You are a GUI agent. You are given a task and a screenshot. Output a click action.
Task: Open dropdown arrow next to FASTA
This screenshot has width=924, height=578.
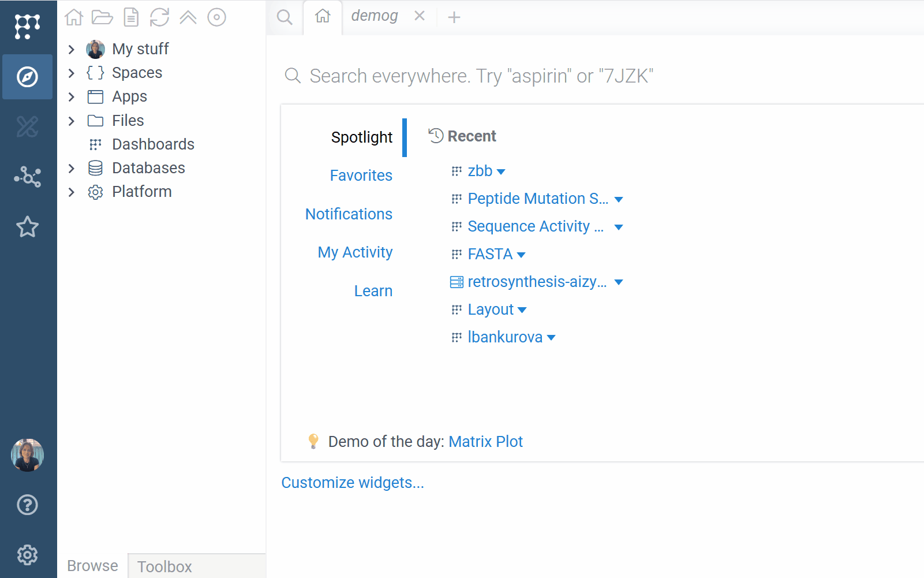(521, 255)
